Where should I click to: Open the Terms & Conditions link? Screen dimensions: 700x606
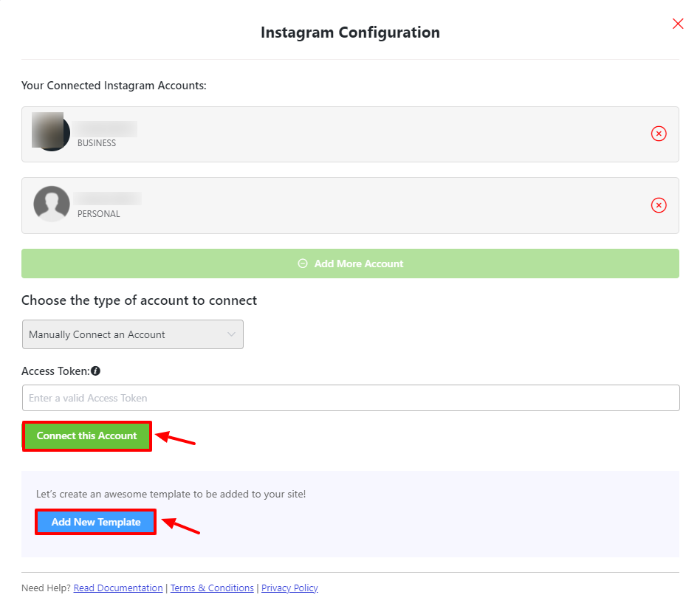pos(212,588)
